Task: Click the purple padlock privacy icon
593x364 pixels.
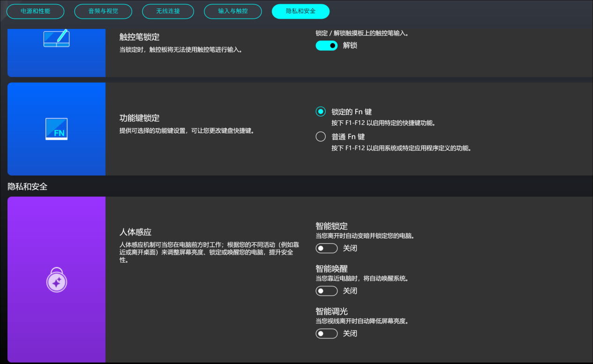Action: (x=56, y=280)
